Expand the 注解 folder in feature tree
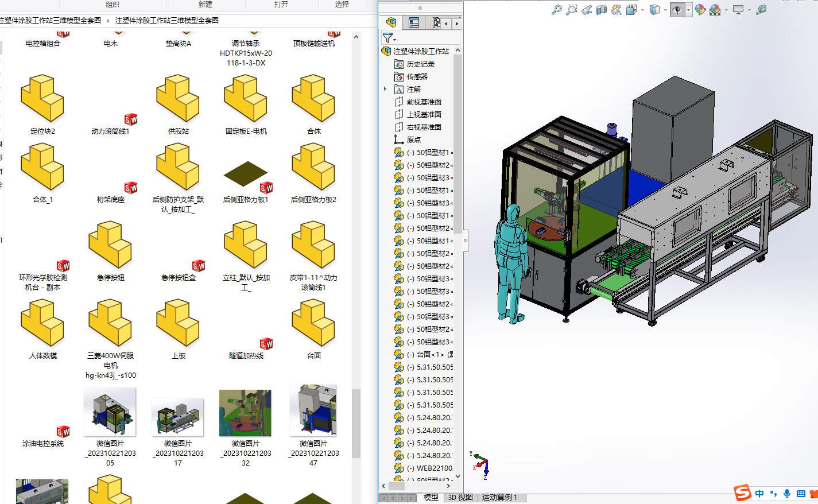The width and height of the screenshot is (818, 504). click(385, 89)
